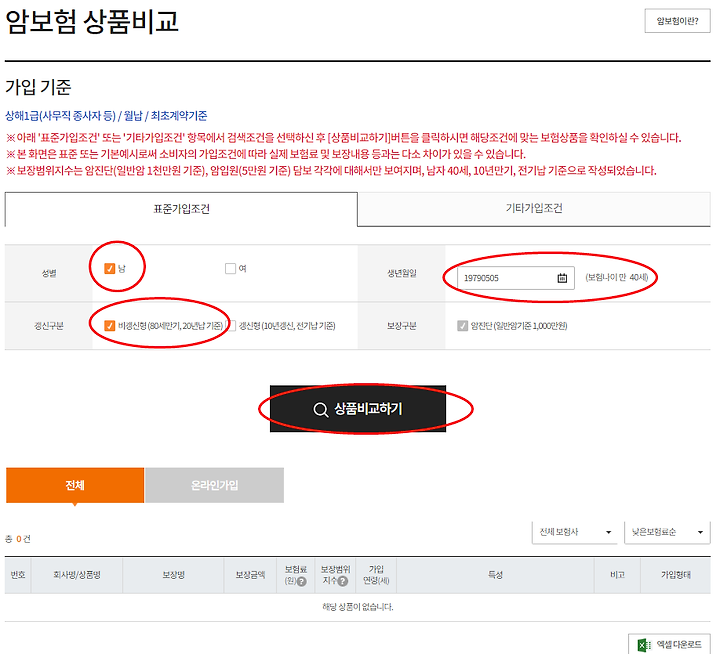Toggle the 갱신형 (10년갱신) checkbox

[x=231, y=325]
